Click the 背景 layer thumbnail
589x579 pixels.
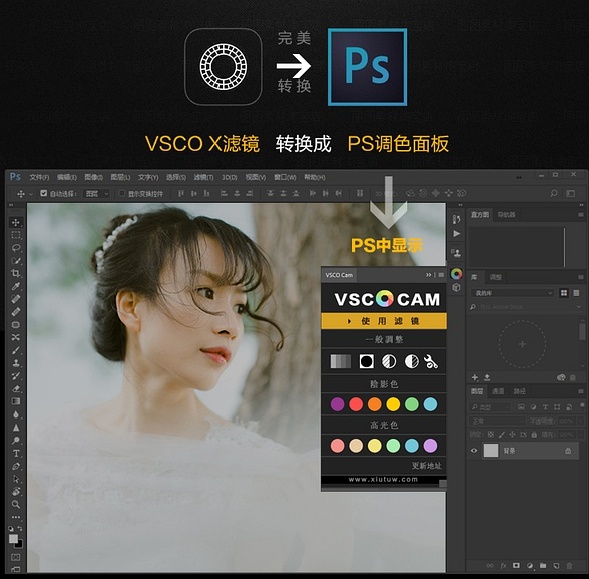tap(491, 451)
